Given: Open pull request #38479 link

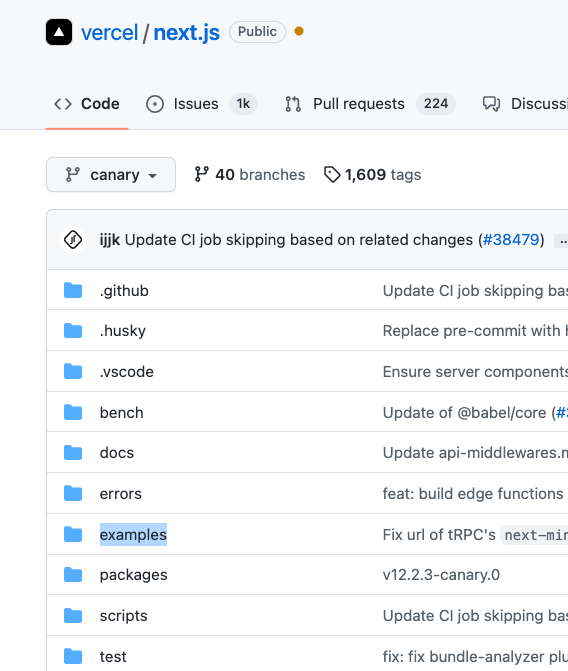Looking at the screenshot, I should pyautogui.click(x=511, y=240).
